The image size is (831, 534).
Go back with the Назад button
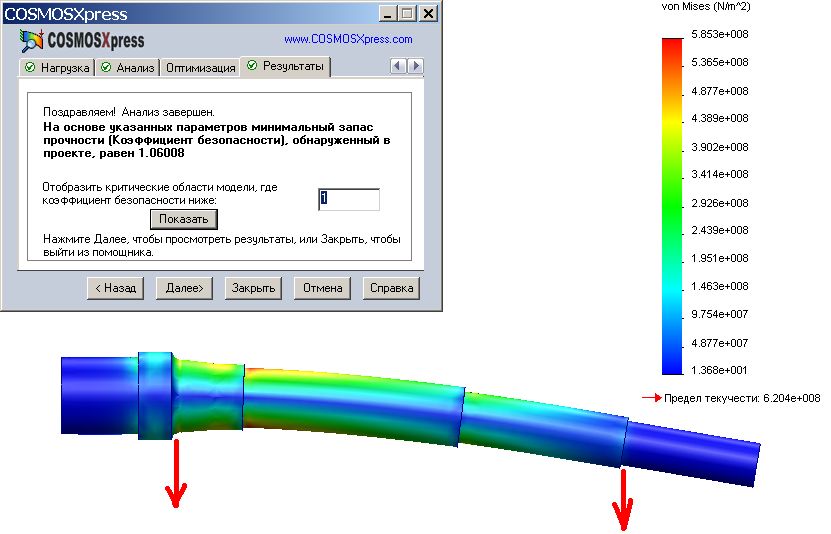[x=116, y=288]
